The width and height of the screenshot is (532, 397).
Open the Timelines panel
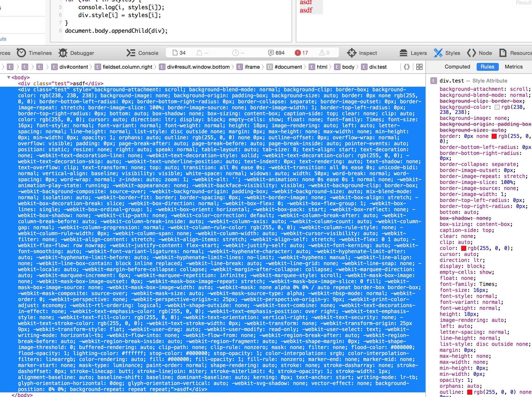coord(34,53)
